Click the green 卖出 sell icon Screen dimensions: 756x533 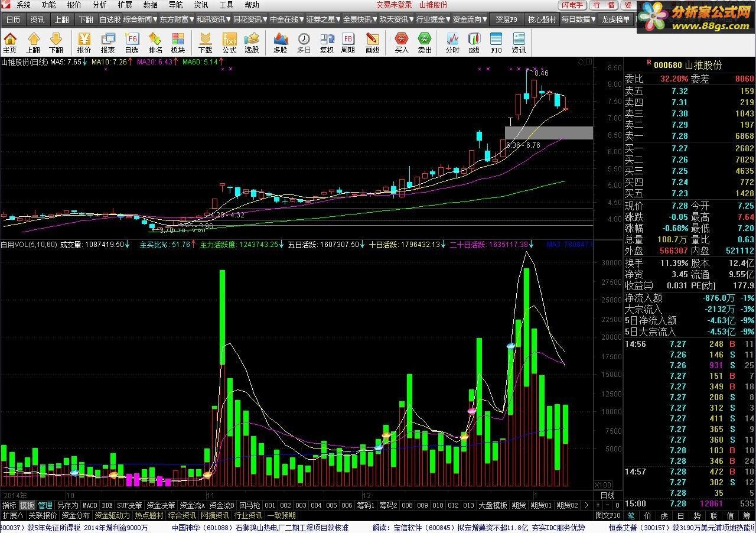pos(425,43)
